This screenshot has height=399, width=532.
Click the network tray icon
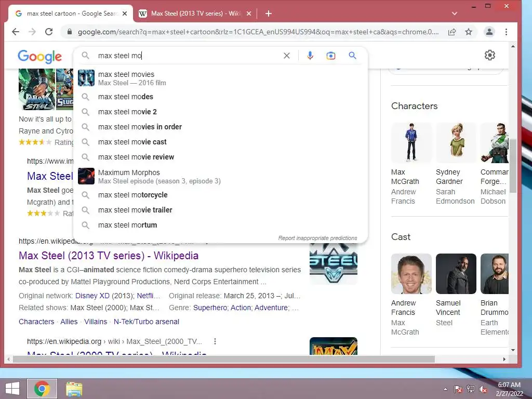point(471,389)
